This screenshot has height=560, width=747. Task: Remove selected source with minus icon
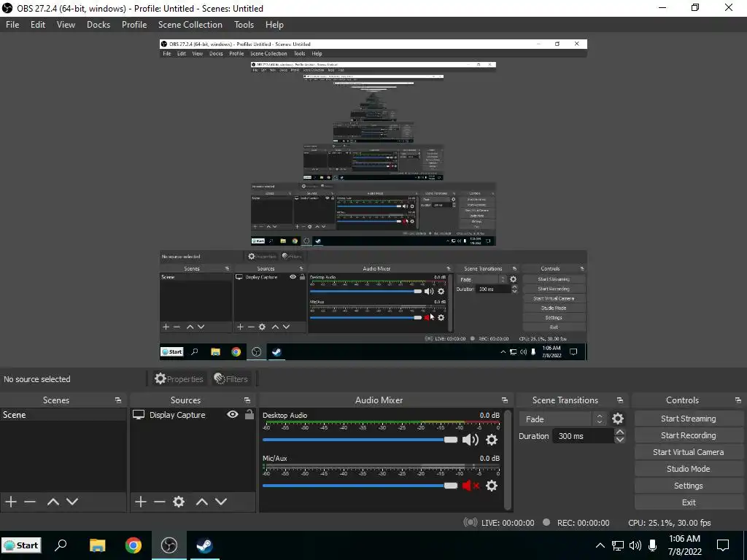160,502
